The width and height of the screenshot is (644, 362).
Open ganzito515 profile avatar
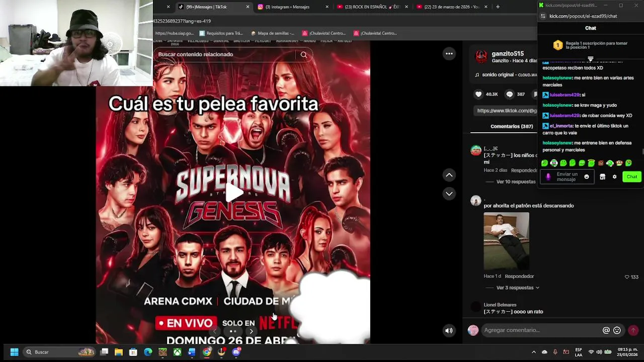click(481, 56)
